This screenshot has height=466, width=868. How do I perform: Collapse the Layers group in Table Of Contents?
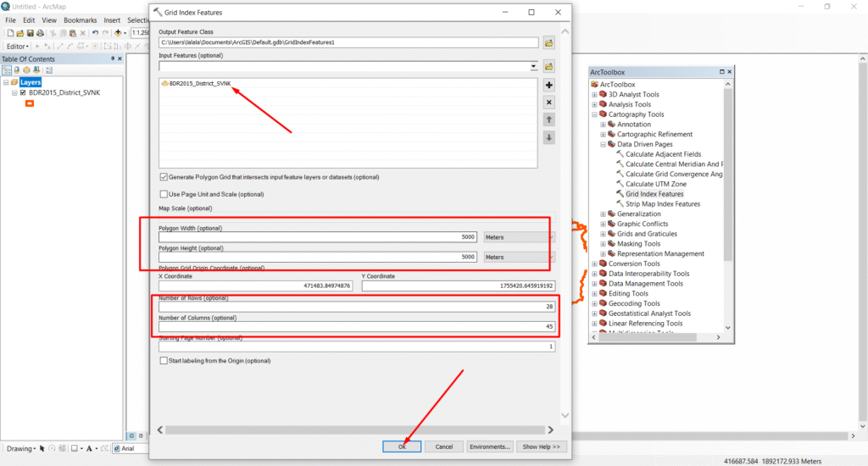[6, 82]
